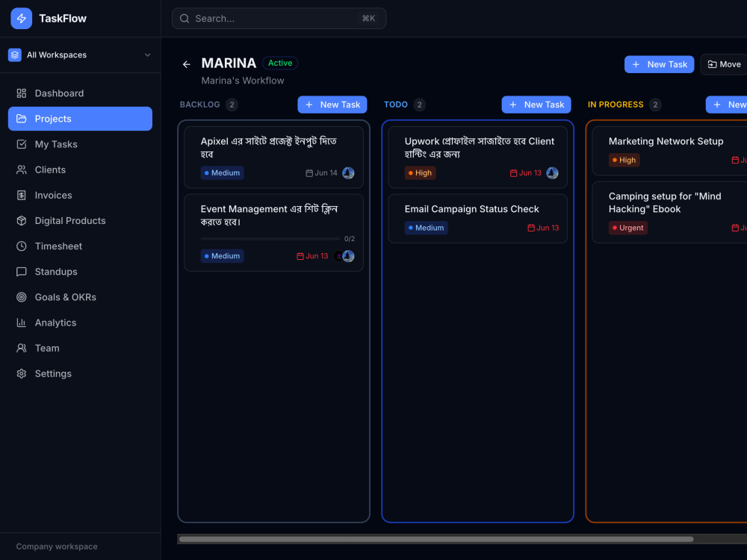Click Company workspace label
This screenshot has width=747, height=560.
[x=57, y=547]
